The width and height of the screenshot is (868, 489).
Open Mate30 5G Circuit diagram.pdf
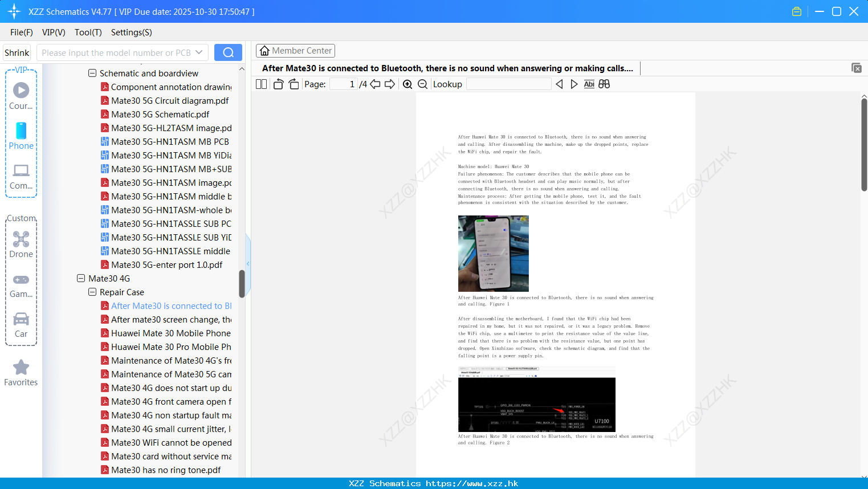tap(170, 100)
